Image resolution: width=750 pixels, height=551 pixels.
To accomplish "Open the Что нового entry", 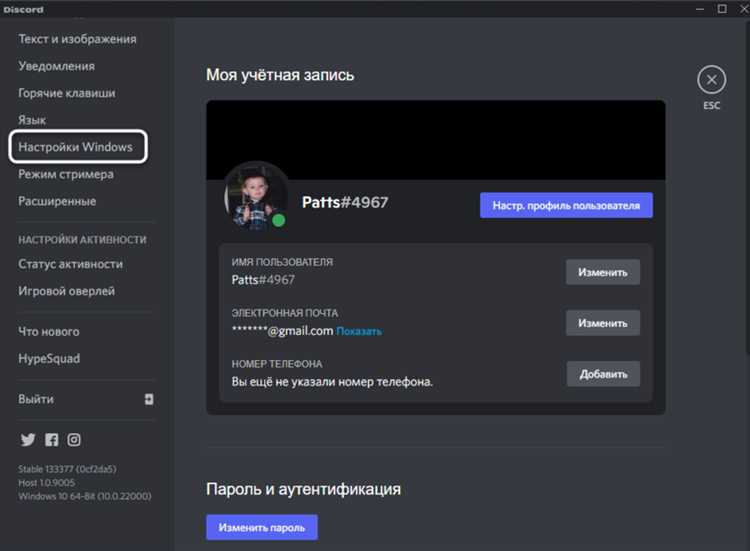I will click(x=49, y=331).
